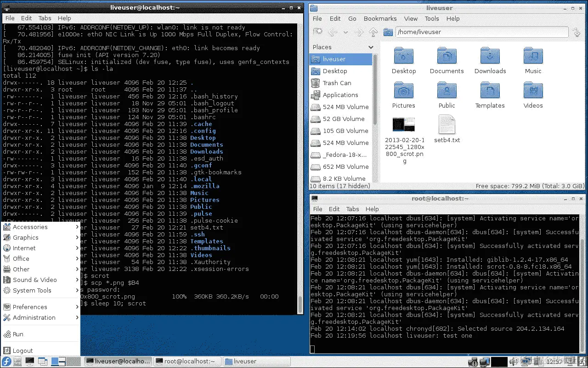588x368 pixels.
Task: Expand the Graphics submenu
Action: pyautogui.click(x=40, y=237)
